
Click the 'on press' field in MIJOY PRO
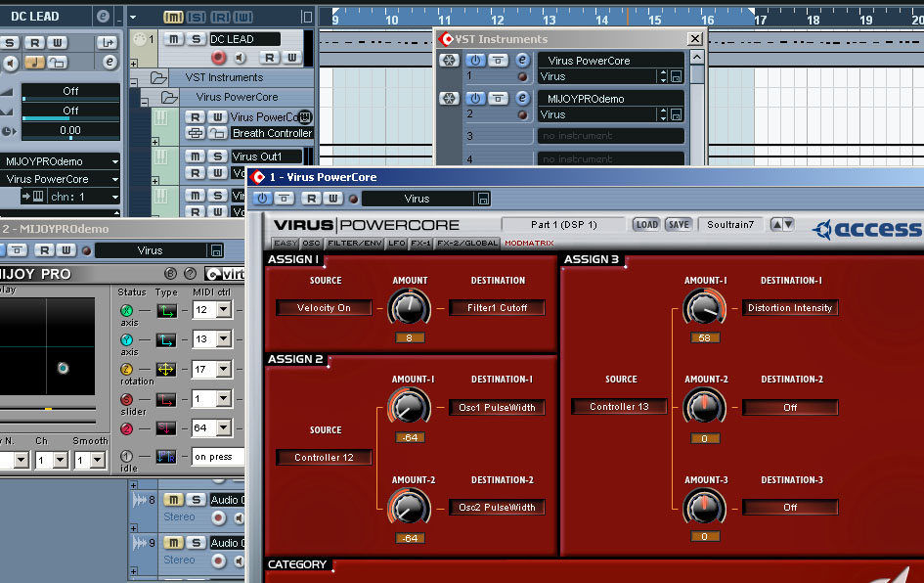pos(218,457)
